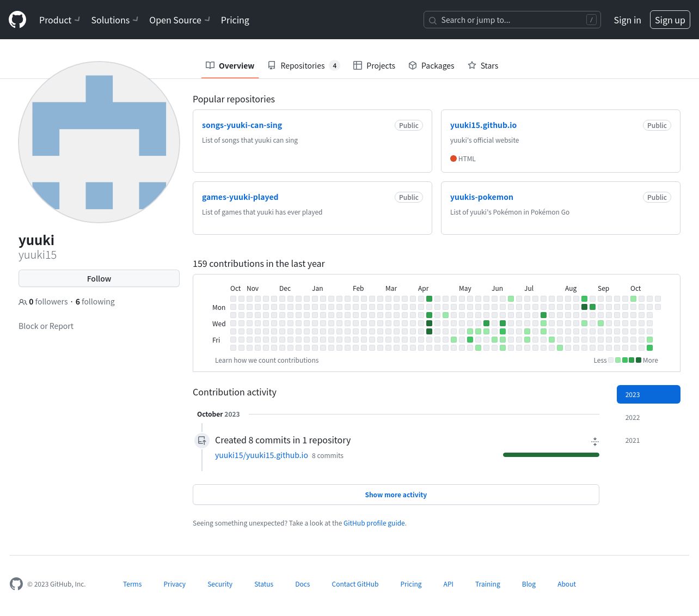
Task: Click the Repositories count badge 4
Action: (335, 65)
